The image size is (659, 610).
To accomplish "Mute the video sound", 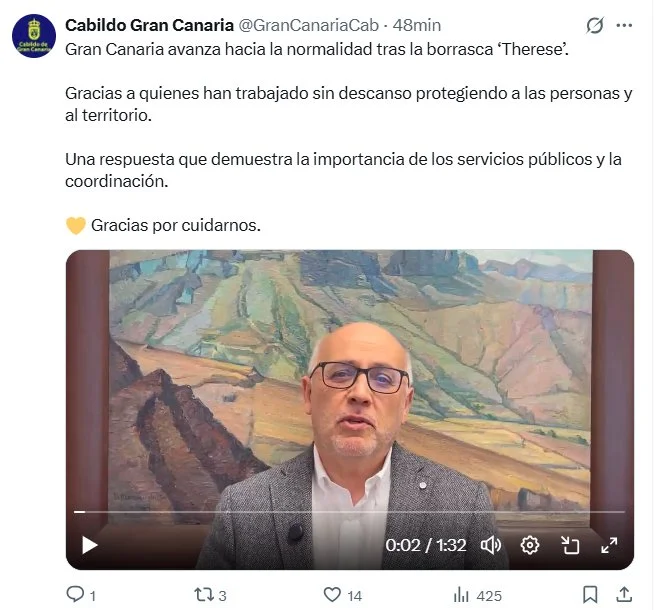I will 490,545.
